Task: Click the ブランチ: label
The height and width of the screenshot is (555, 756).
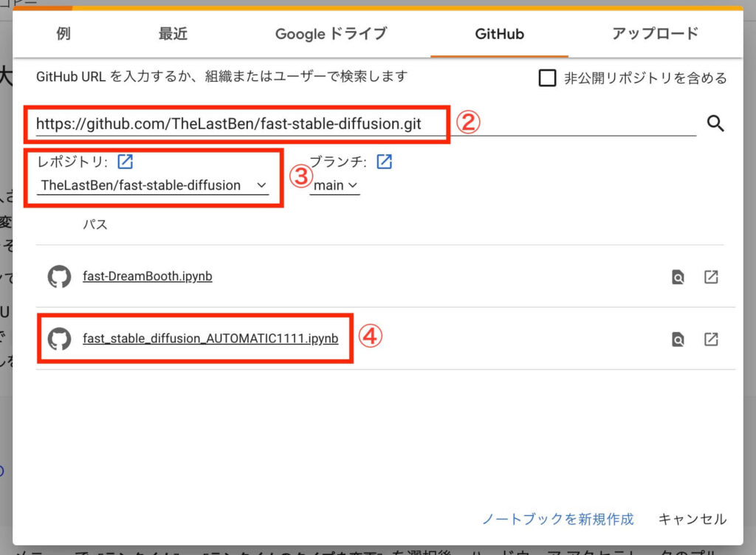Action: click(x=338, y=162)
